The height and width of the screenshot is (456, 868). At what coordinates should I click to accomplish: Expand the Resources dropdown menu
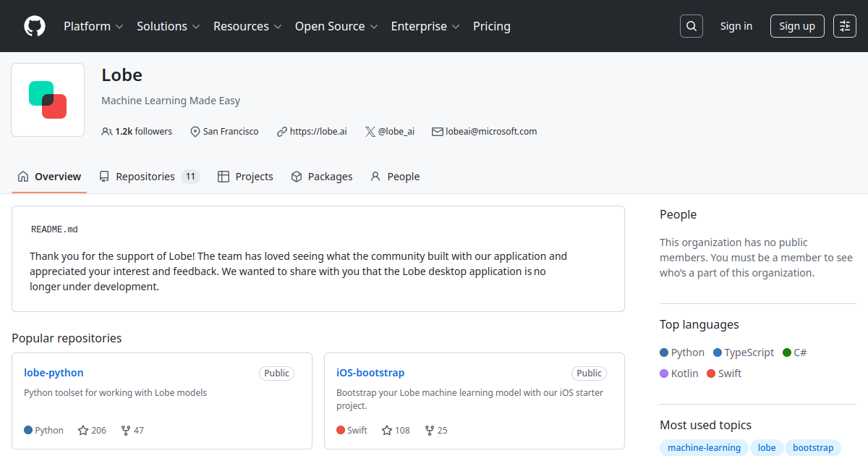[247, 26]
